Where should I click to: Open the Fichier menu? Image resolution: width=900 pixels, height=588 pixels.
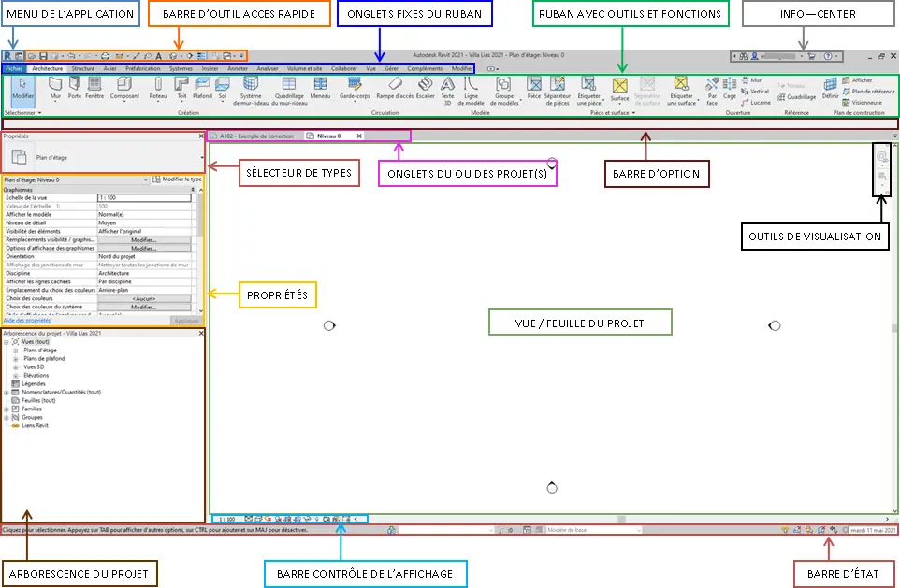14,69
